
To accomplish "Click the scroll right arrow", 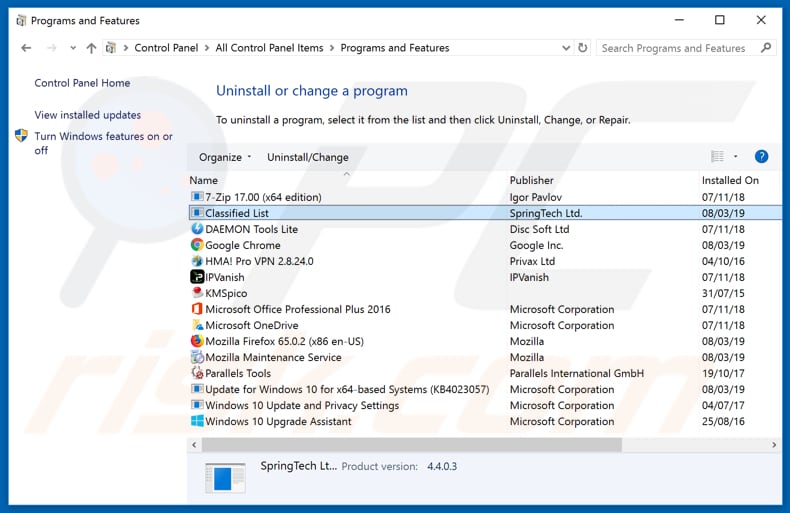I will (x=774, y=445).
